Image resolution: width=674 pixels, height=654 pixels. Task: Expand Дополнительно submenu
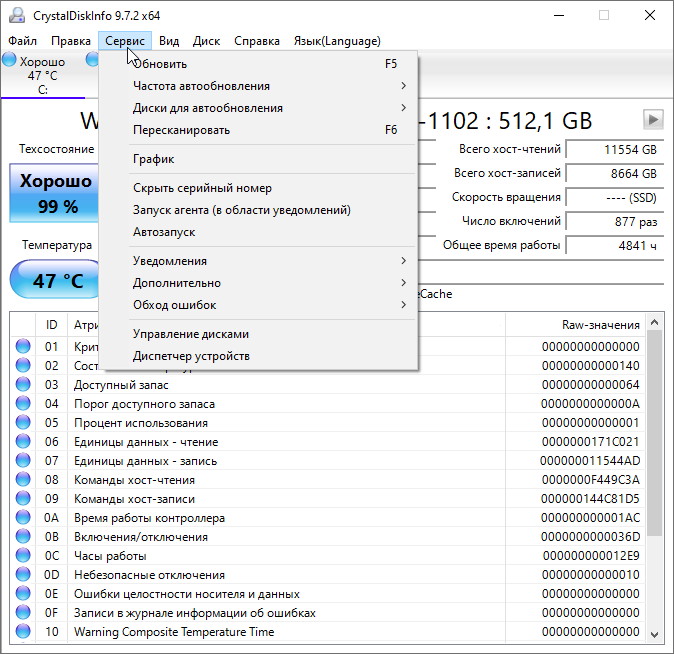tap(258, 283)
